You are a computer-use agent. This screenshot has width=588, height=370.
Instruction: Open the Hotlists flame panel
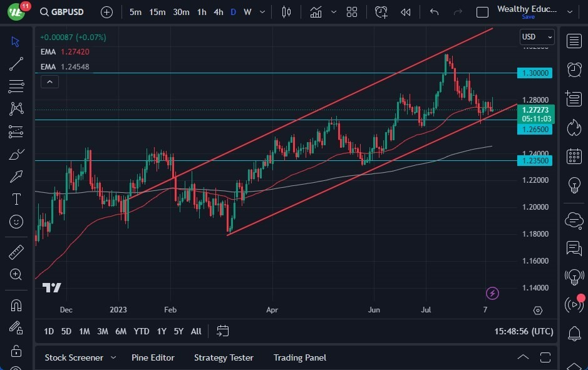pos(574,126)
